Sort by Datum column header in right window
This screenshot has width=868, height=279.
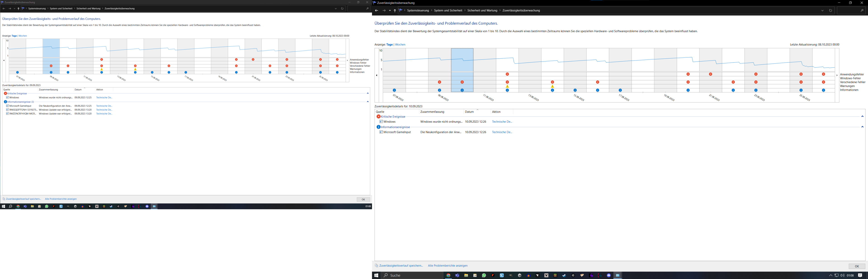click(x=469, y=112)
